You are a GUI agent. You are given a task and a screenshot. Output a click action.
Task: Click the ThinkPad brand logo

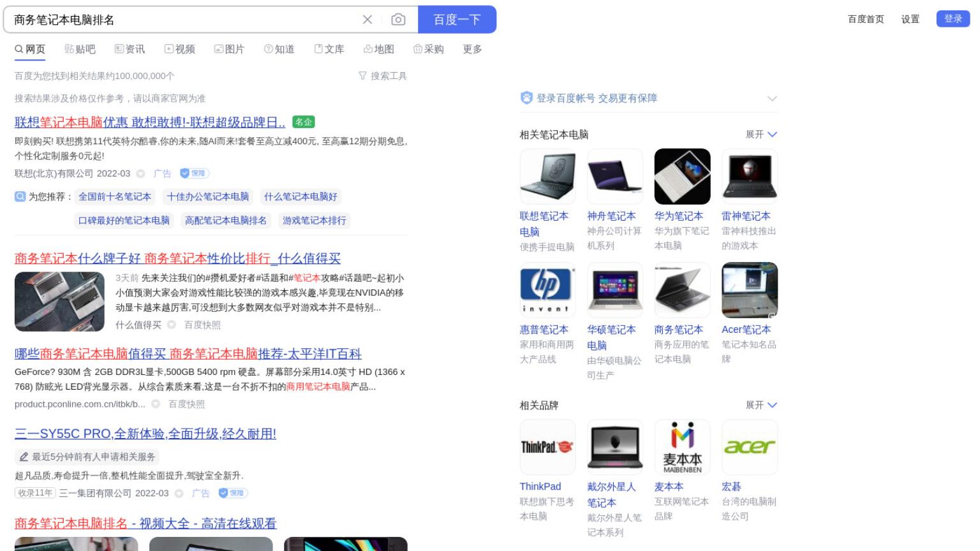click(548, 447)
